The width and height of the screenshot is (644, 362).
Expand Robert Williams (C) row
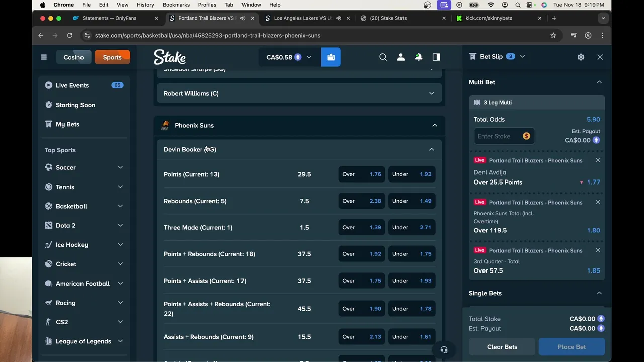point(299,93)
